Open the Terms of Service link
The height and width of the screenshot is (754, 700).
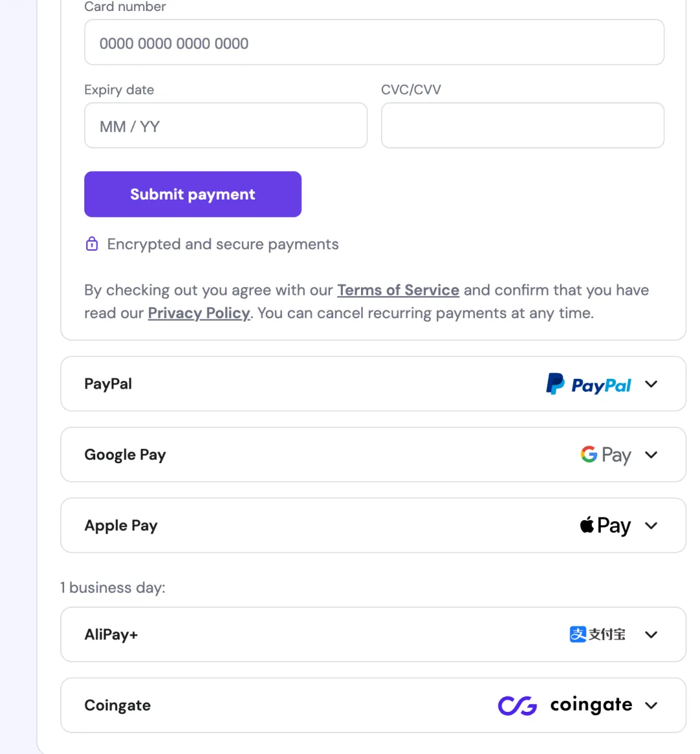(x=398, y=290)
